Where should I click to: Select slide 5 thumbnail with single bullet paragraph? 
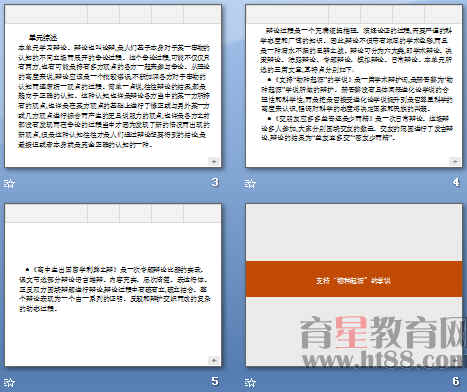[113, 285]
